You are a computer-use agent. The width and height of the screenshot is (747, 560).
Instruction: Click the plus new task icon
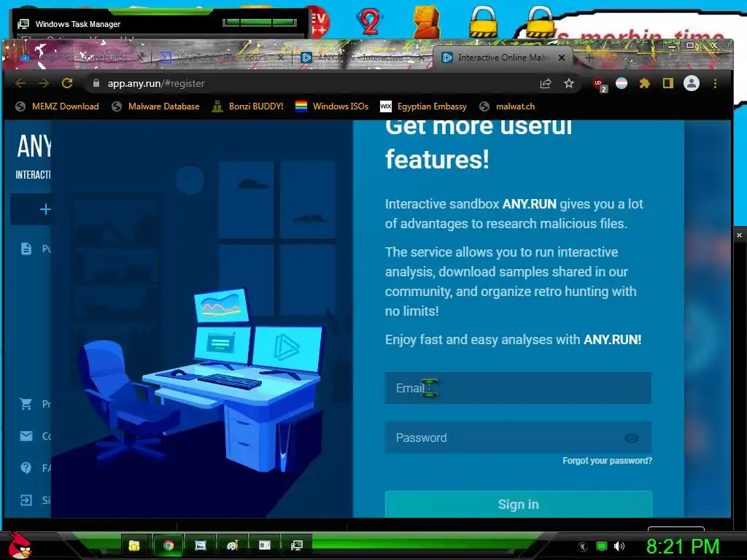pyautogui.click(x=45, y=209)
